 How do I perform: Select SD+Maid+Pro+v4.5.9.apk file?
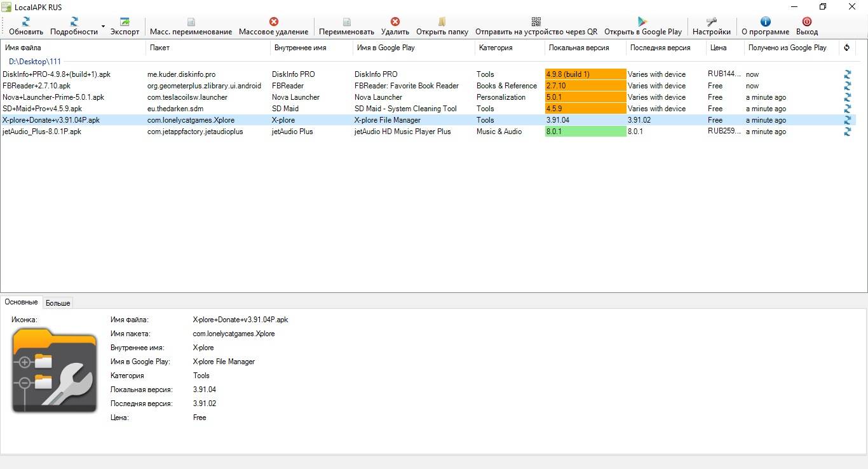(x=42, y=109)
